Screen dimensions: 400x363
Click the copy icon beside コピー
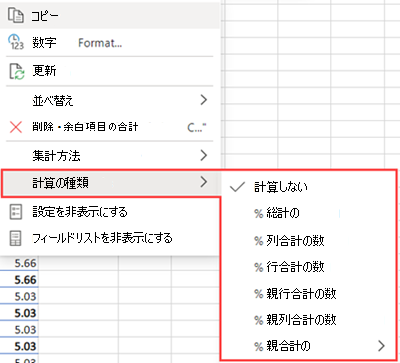[16, 15]
